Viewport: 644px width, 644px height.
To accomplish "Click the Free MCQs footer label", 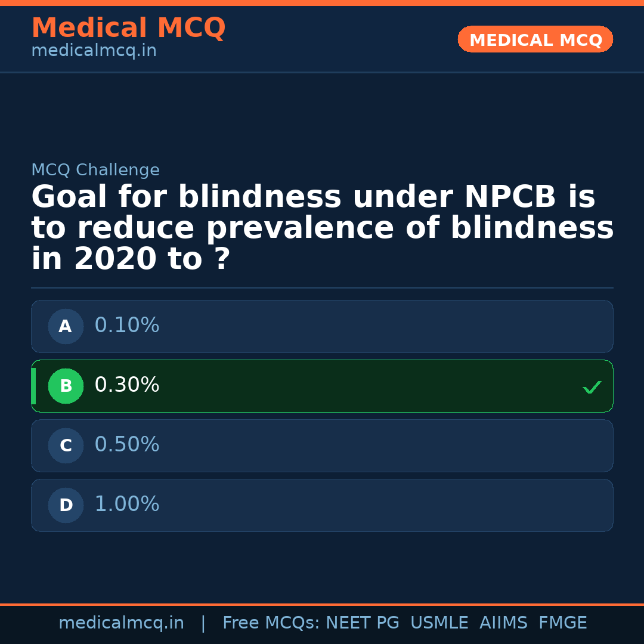I will tap(271, 623).
